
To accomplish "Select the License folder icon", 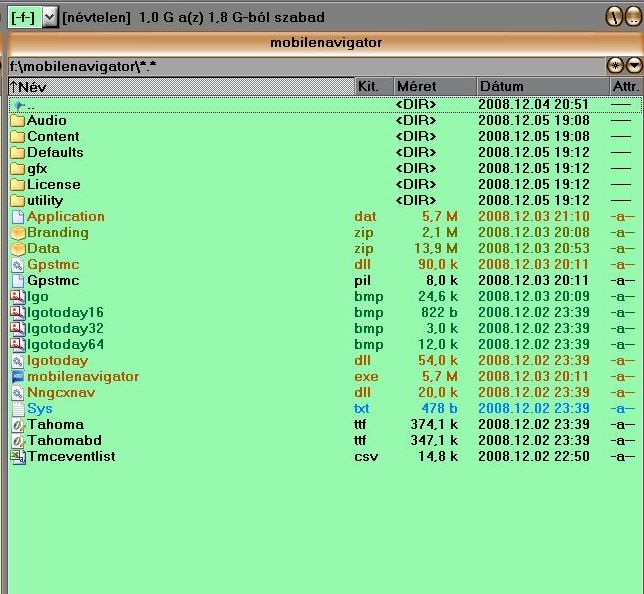I will (x=18, y=185).
